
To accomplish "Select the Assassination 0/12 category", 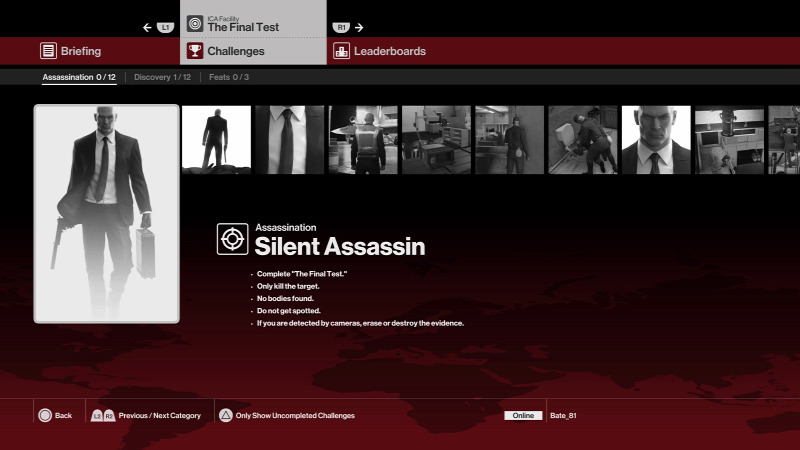I will (x=79, y=77).
